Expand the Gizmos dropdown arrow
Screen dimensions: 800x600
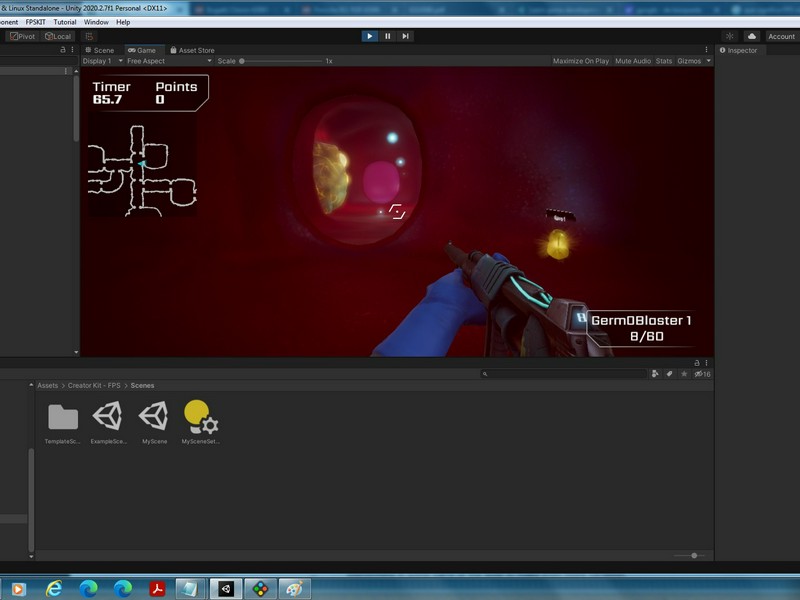click(x=709, y=61)
